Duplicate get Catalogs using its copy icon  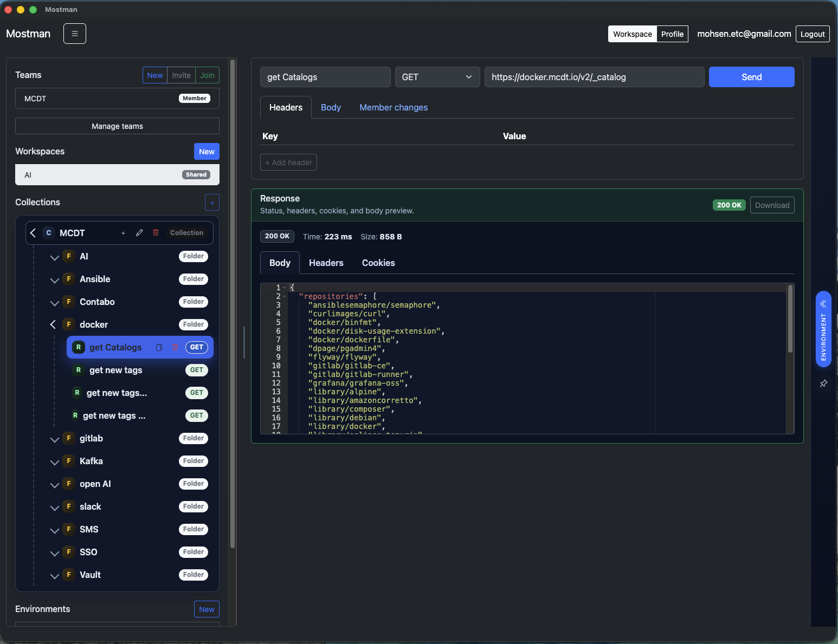159,347
